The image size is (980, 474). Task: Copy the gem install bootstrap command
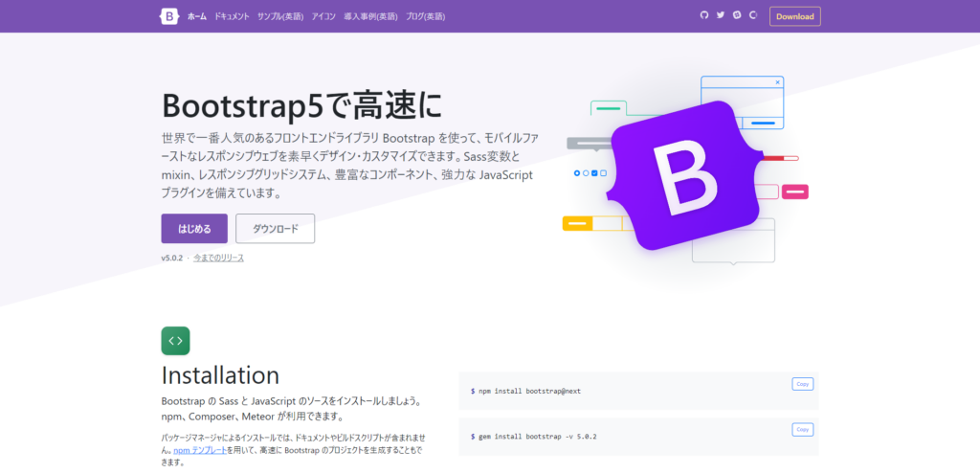pos(802,429)
